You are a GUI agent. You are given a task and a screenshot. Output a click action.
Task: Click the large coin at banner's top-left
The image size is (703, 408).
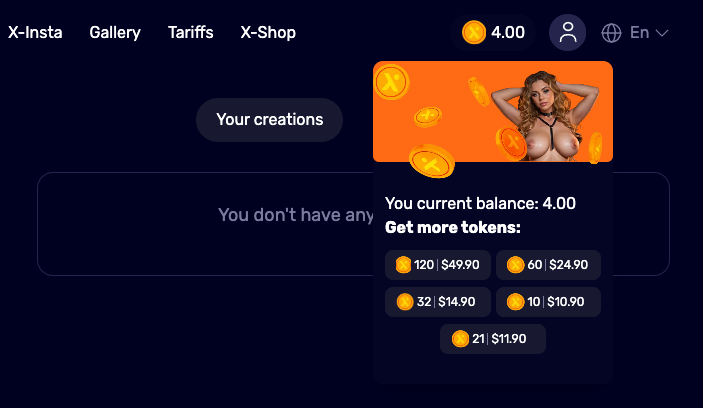[x=393, y=80]
